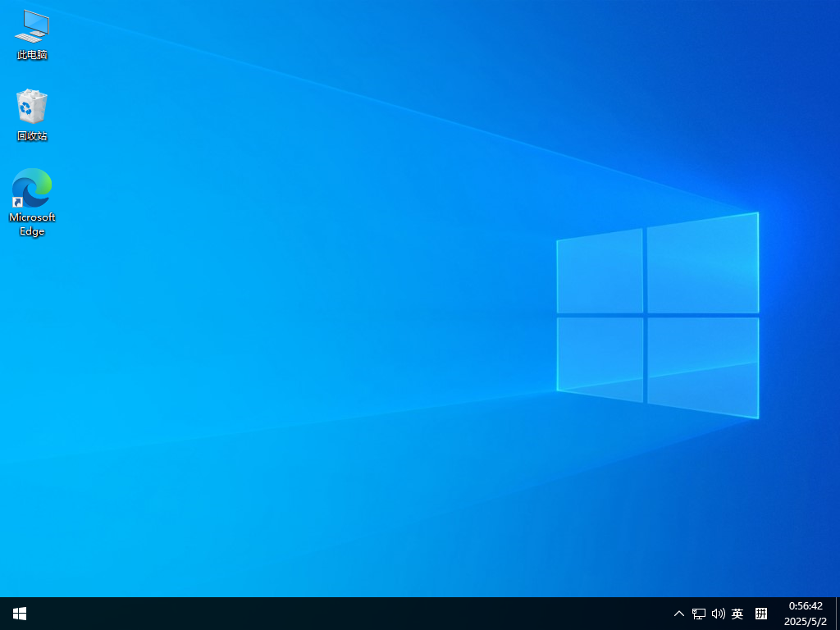Click the Microsoft Edge desktop shortcut icon
This screenshot has height=630, width=840.
[x=32, y=188]
